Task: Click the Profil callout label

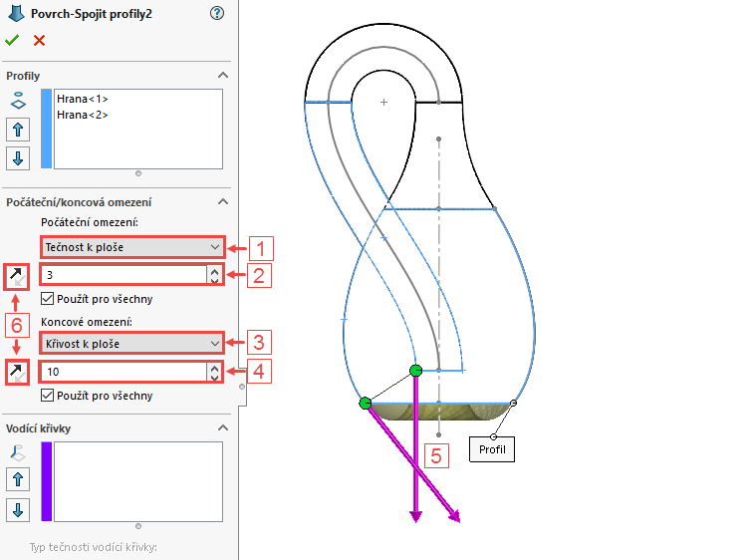Action: tap(492, 449)
